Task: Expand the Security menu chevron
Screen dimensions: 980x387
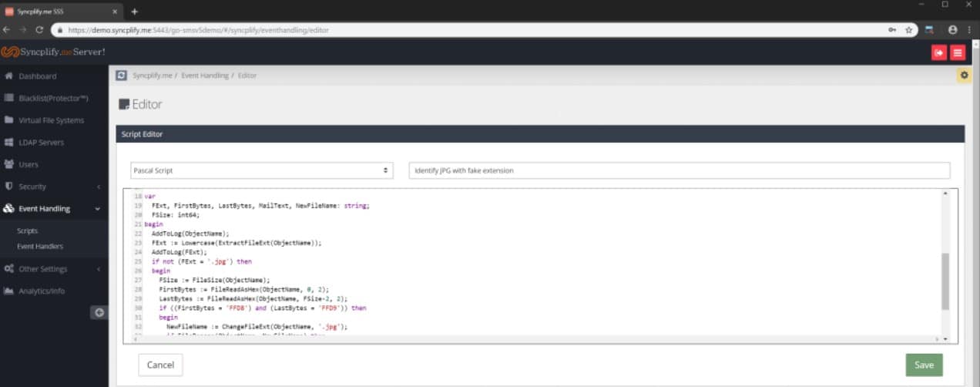Action: (x=99, y=187)
